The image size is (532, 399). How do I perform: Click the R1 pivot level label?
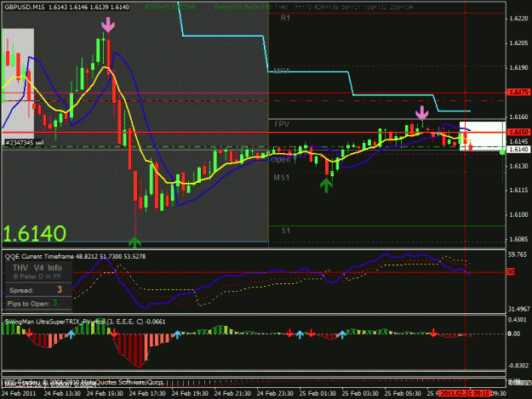point(285,18)
